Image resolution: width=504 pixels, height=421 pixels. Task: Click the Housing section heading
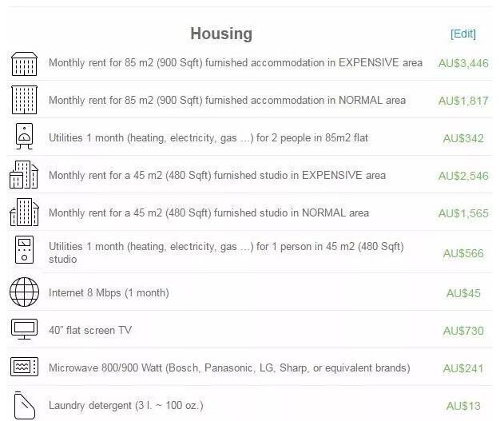pos(221,34)
